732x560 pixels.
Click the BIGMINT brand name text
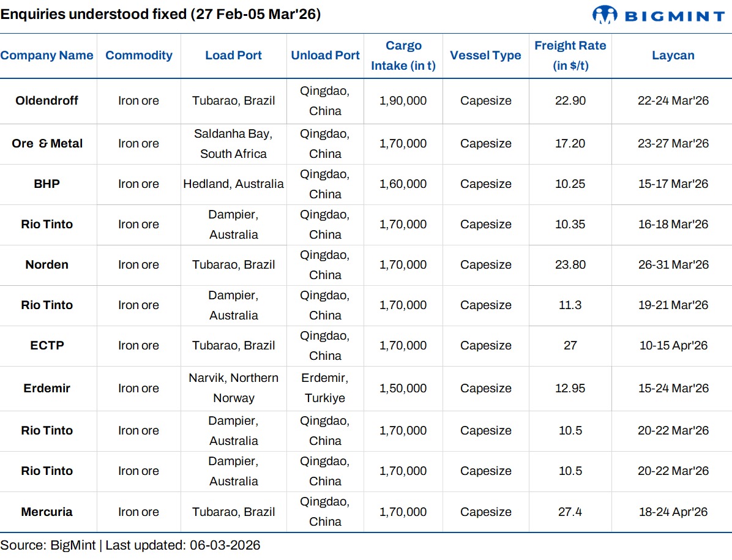[674, 15]
